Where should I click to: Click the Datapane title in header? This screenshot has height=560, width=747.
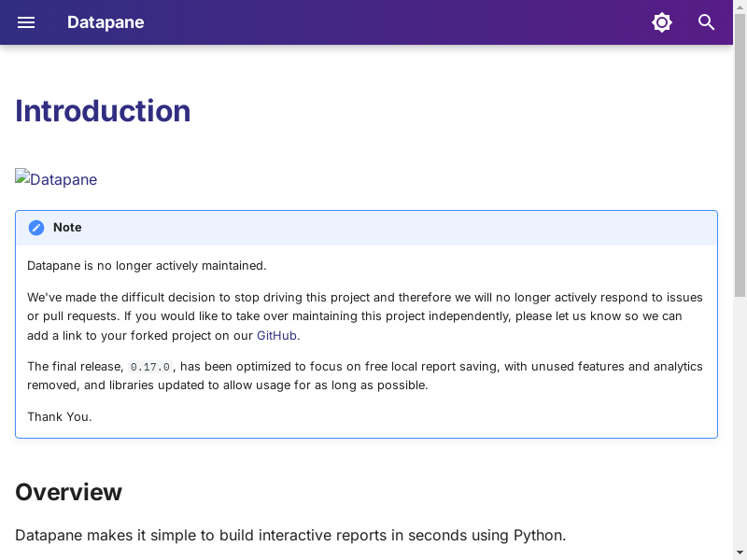click(x=106, y=22)
